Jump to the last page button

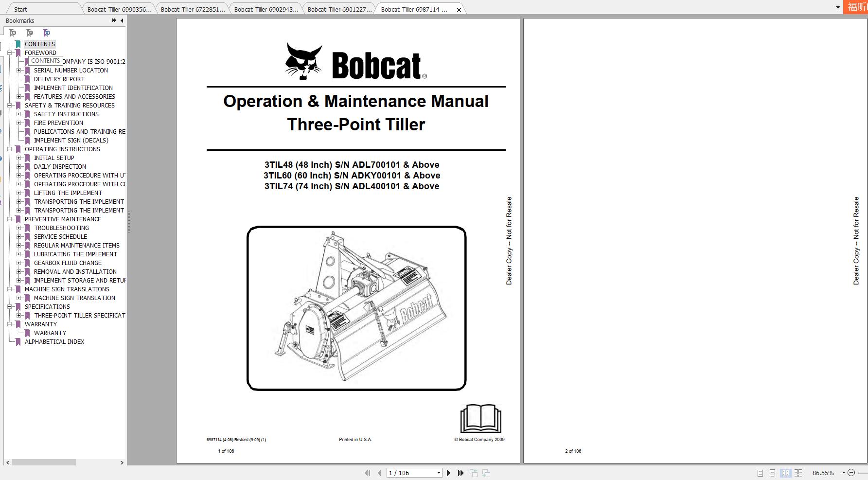pos(460,472)
